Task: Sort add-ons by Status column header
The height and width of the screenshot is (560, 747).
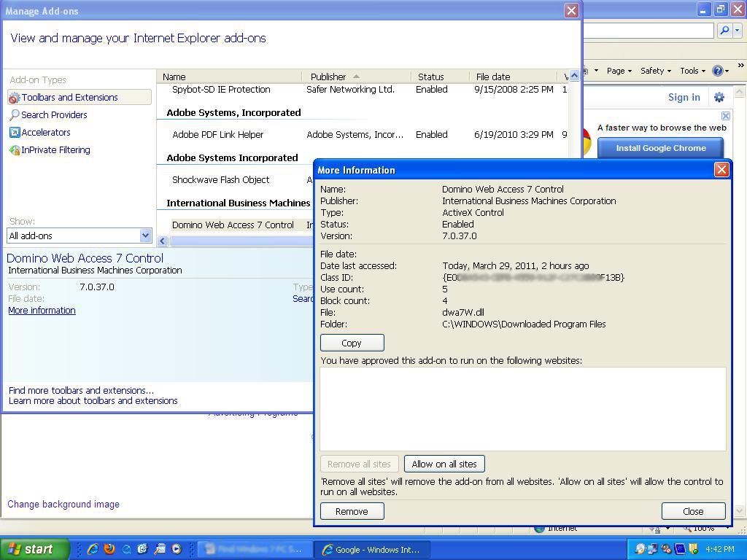Action: click(x=440, y=77)
